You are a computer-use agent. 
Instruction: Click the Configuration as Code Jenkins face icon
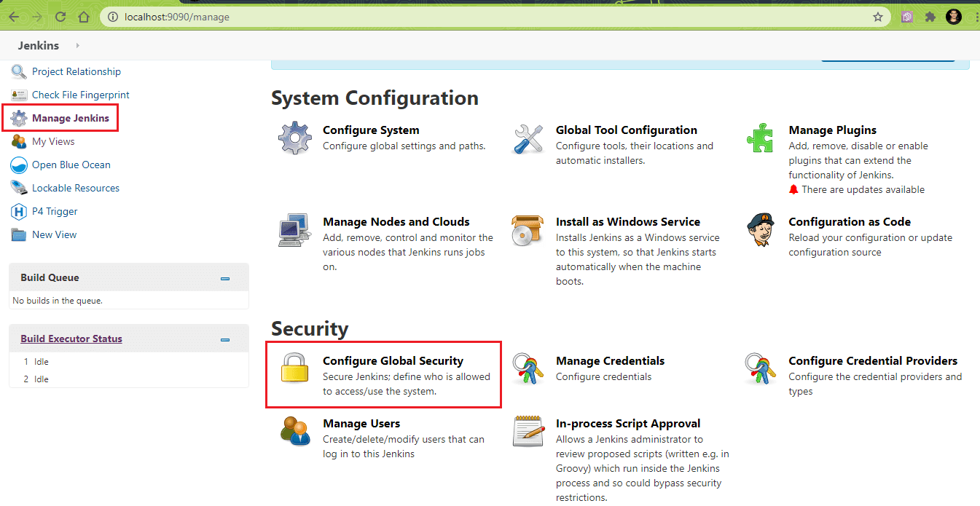click(761, 230)
